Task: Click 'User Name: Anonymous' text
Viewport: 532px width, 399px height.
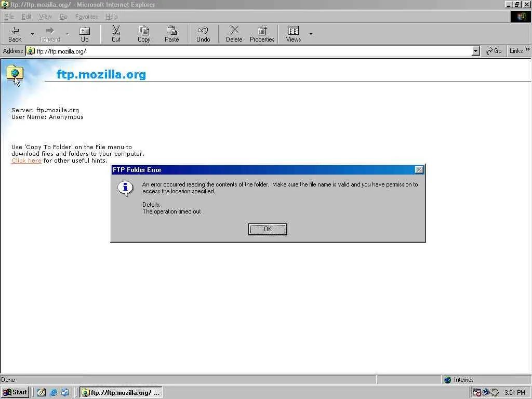Action: pyautogui.click(x=47, y=117)
